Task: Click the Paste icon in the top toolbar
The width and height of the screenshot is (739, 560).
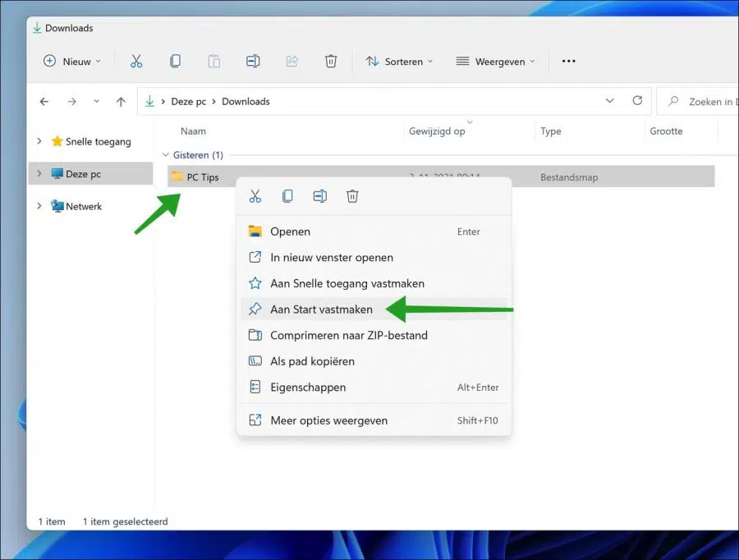Action: click(x=214, y=62)
